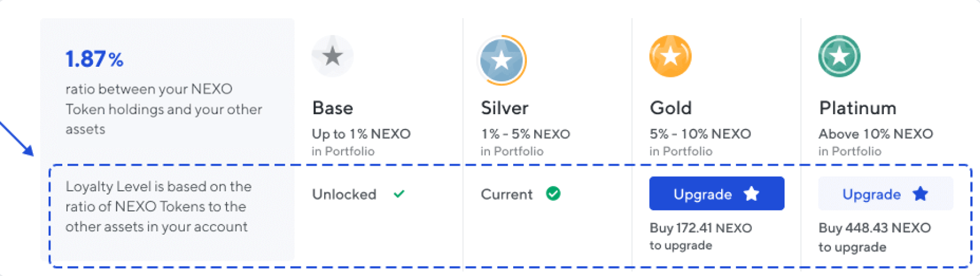The height and width of the screenshot is (276, 980).
Task: Upgrade to the Platinum loyalty level
Action: (885, 193)
